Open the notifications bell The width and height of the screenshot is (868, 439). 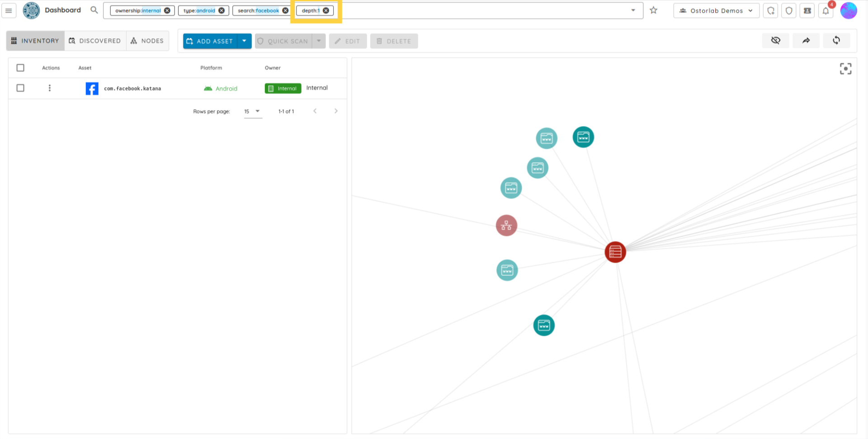[x=826, y=11]
